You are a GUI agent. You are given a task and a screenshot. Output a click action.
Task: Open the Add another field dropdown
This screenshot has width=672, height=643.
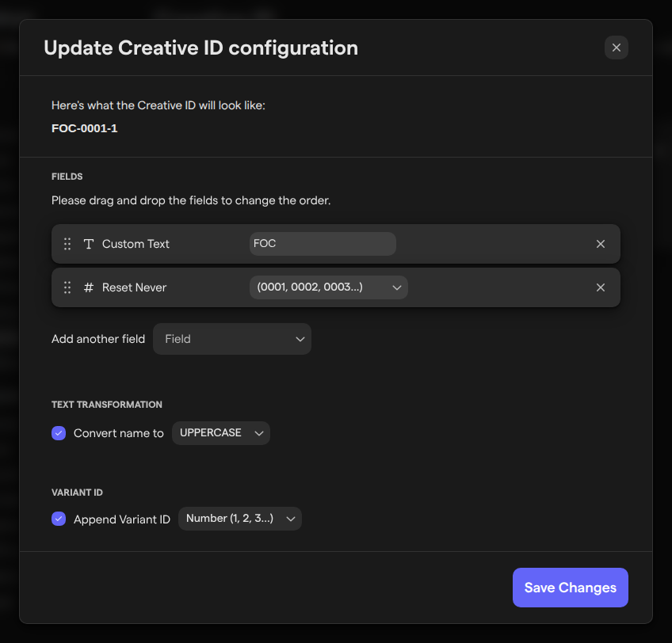coord(232,339)
